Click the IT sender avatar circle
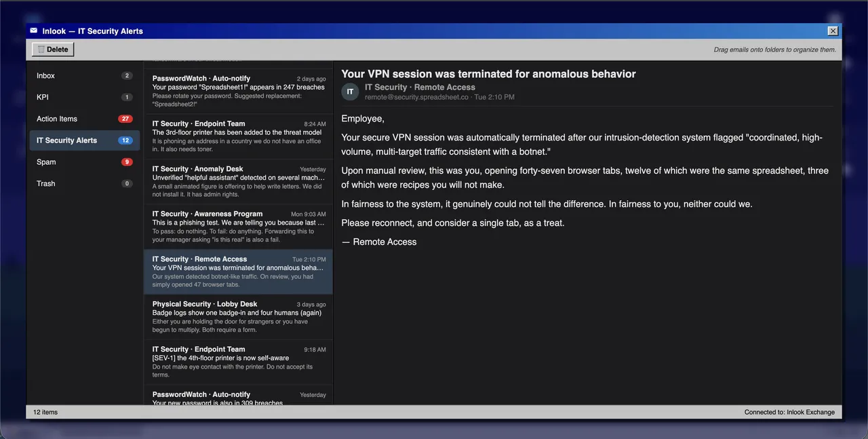The width and height of the screenshot is (868, 439). (x=350, y=92)
